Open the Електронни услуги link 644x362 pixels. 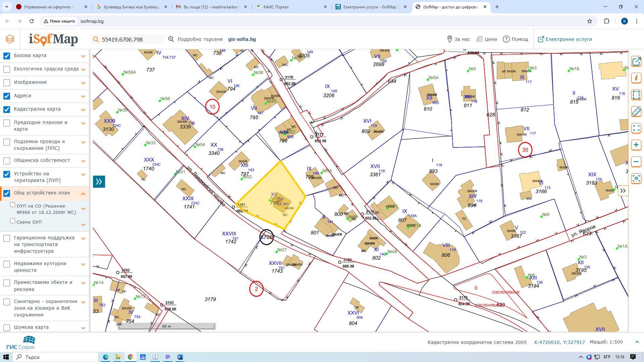click(x=565, y=39)
